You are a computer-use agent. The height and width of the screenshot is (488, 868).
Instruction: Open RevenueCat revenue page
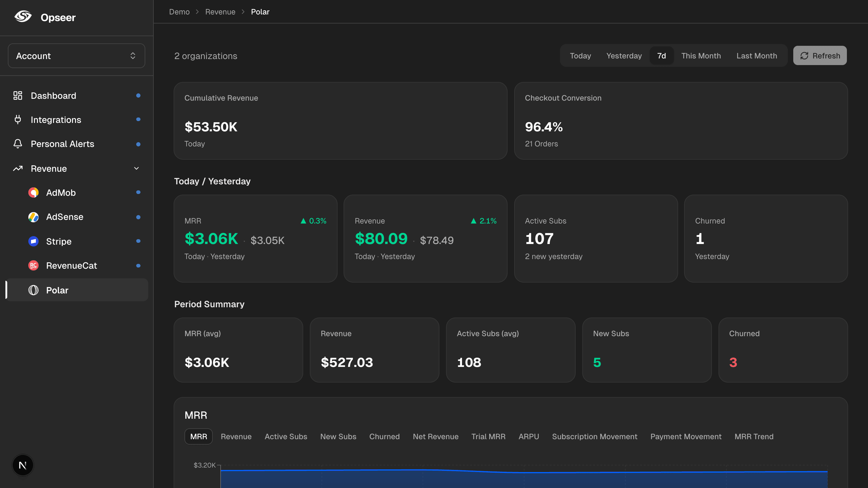pyautogui.click(x=77, y=265)
